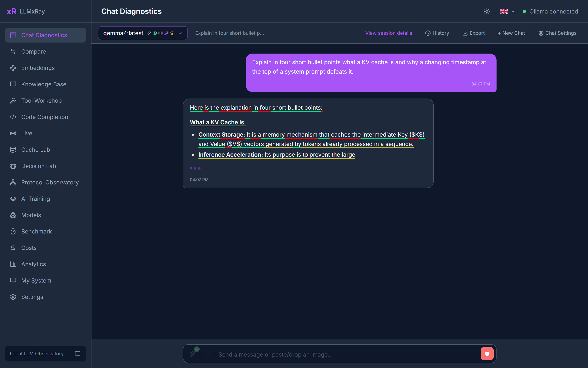This screenshot has width=588, height=368.
Task: Click the 'Inference Acceleration:' bullet label
Action: click(231, 155)
